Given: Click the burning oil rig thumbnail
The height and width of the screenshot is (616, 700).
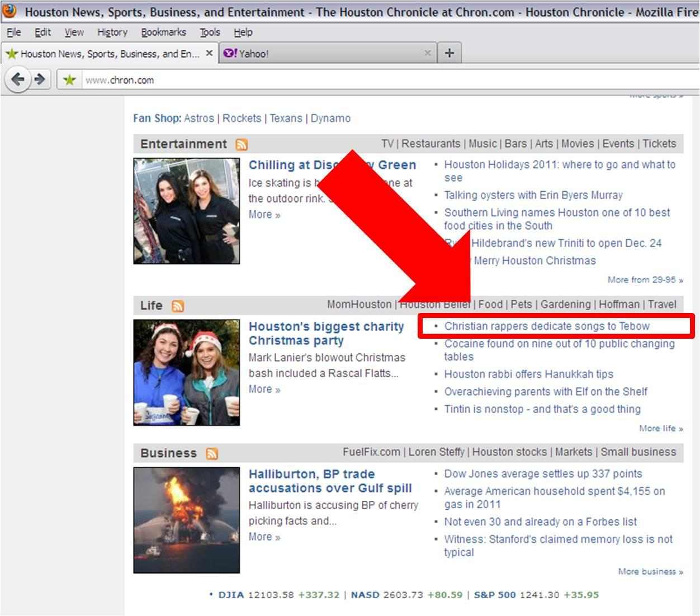Looking at the screenshot, I should click(x=186, y=520).
